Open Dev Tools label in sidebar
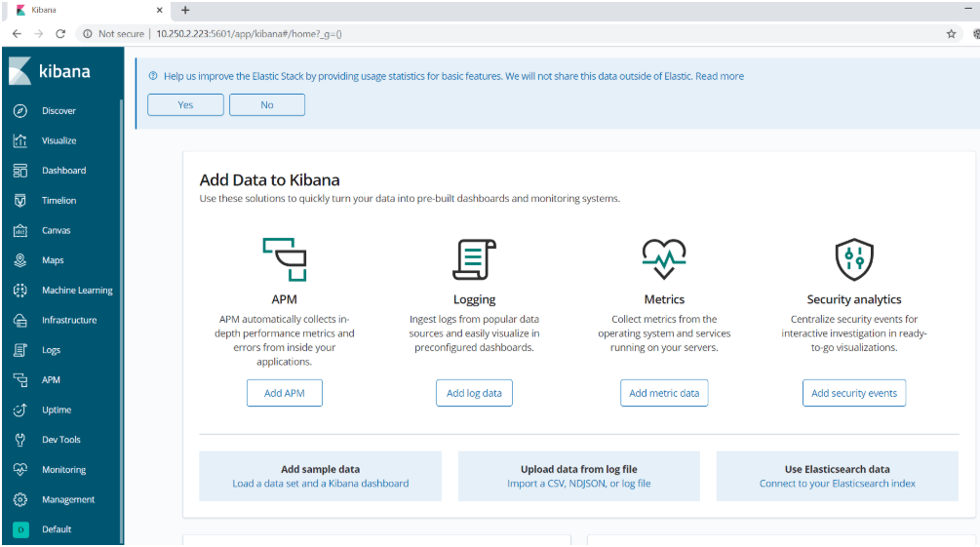This screenshot has width=980, height=547. (x=61, y=440)
